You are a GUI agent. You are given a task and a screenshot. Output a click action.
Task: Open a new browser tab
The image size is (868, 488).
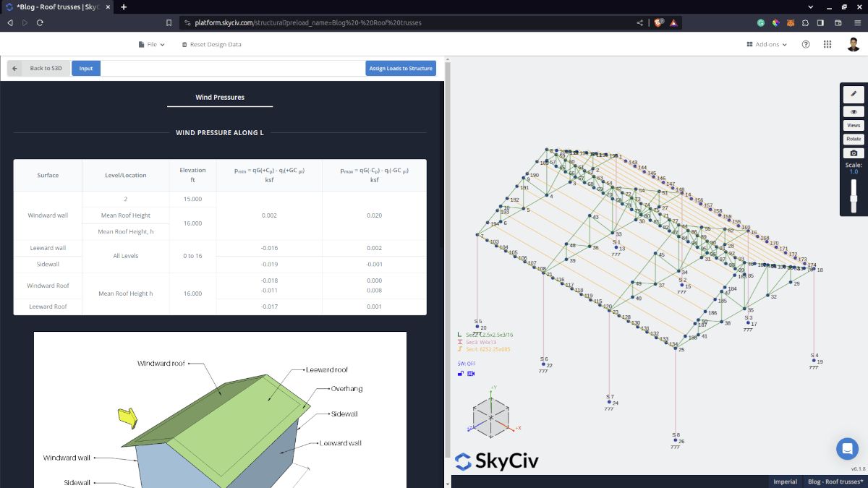tap(124, 7)
